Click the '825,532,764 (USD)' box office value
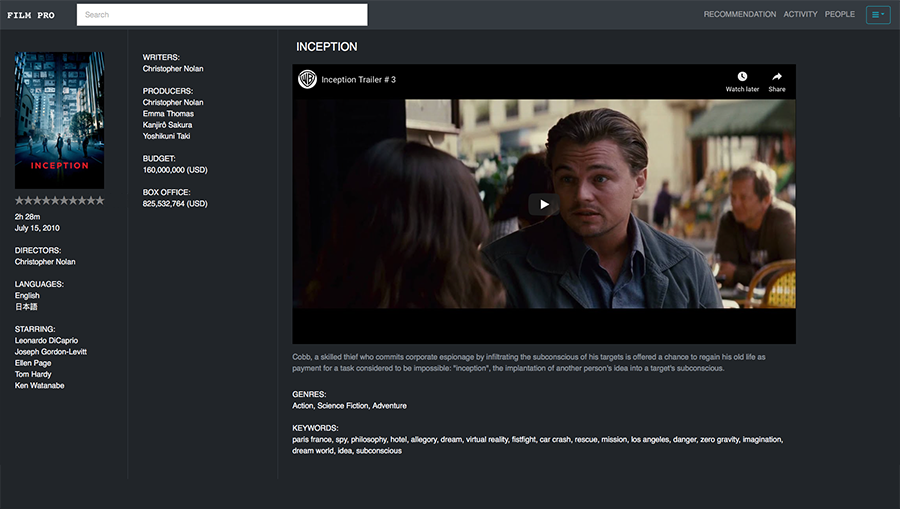900x509 pixels. tap(175, 204)
